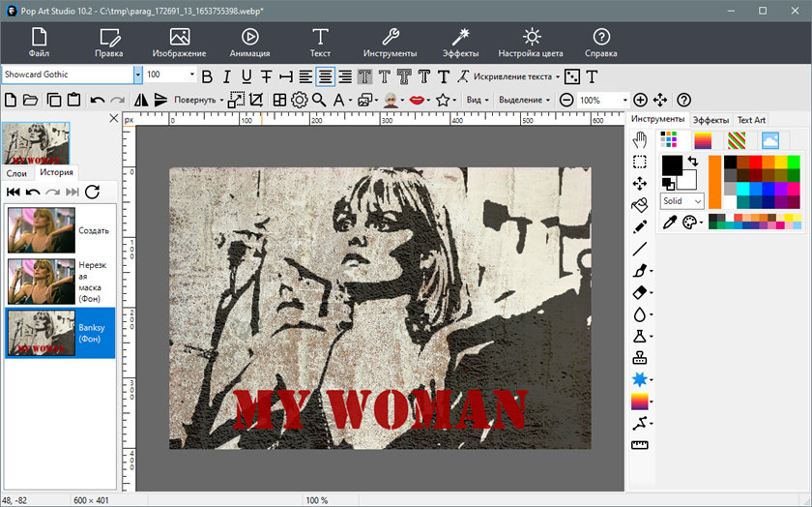Toggle Underline text formatting
The height and width of the screenshot is (507, 812).
pyautogui.click(x=246, y=76)
